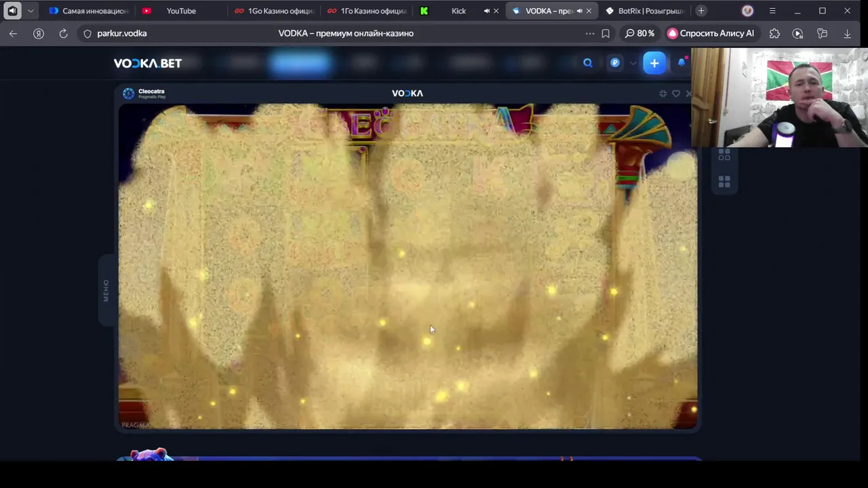Mute the VODKA tab audio

pyautogui.click(x=579, y=11)
